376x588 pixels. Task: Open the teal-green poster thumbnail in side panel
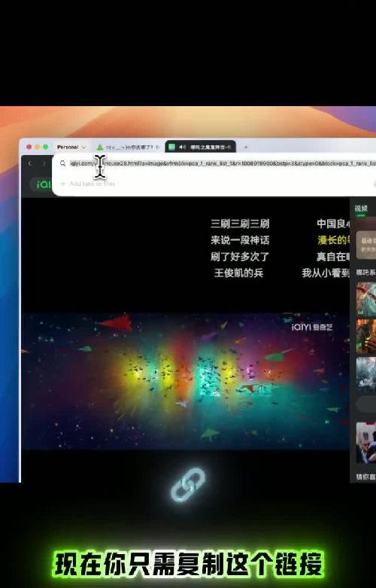point(366,298)
